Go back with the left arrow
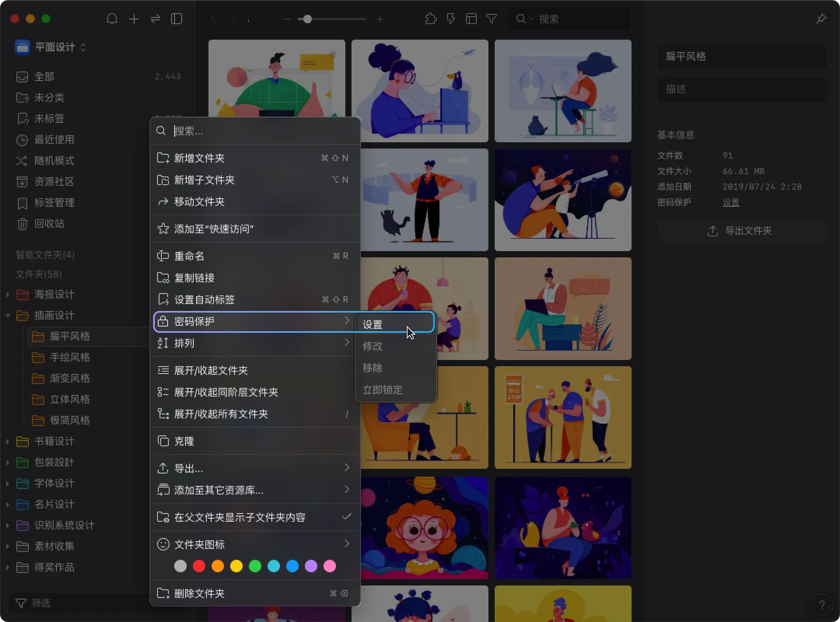Screen dimensions: 840x622 point(213,19)
